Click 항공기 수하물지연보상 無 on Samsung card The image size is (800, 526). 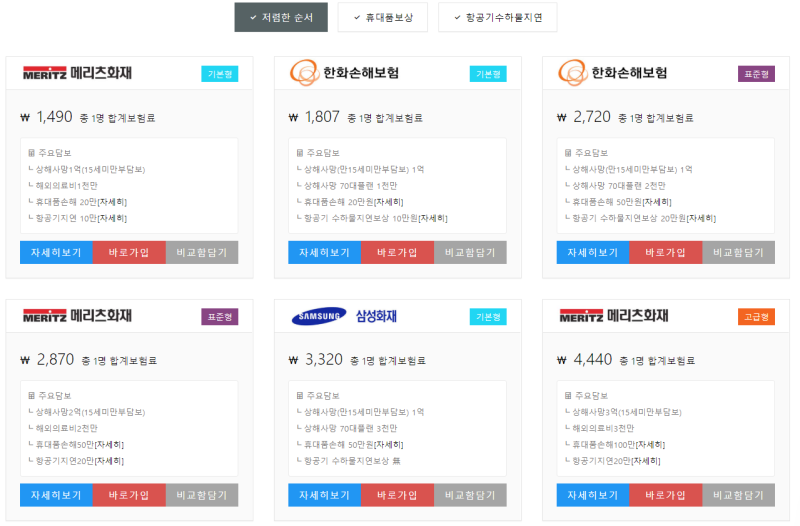tap(352, 461)
